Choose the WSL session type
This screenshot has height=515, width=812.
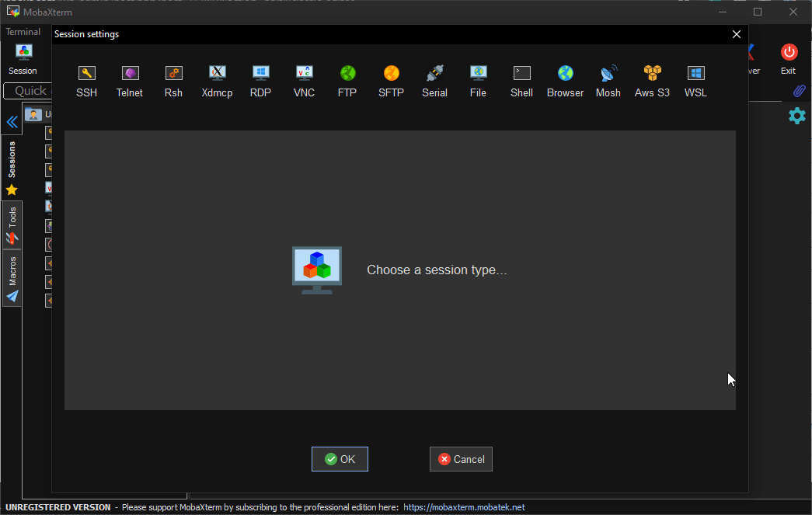695,82
